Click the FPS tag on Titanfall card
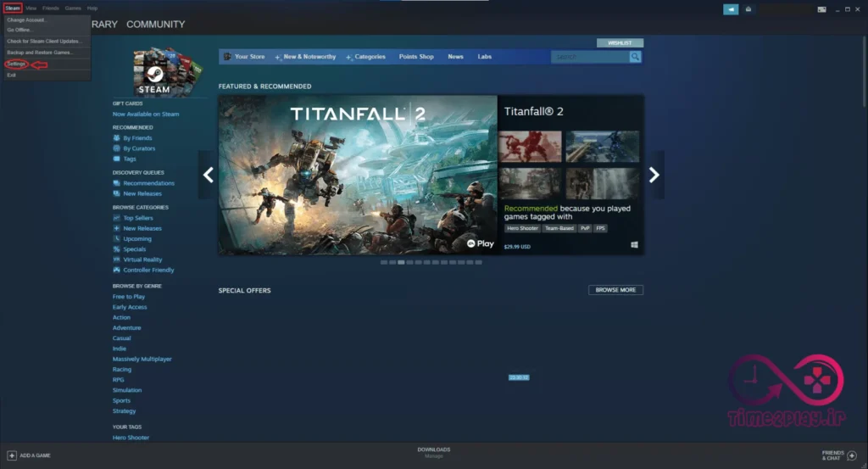868x469 pixels. tap(601, 228)
